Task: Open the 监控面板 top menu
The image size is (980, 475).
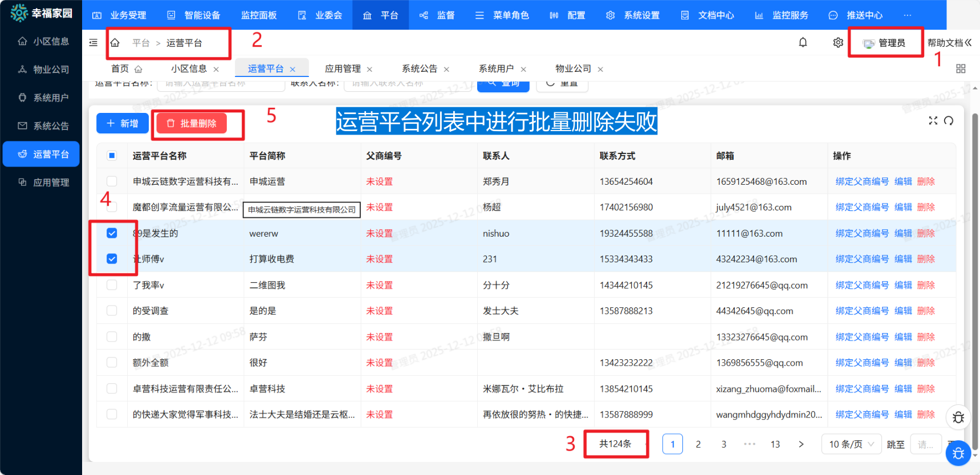Action: coord(259,15)
